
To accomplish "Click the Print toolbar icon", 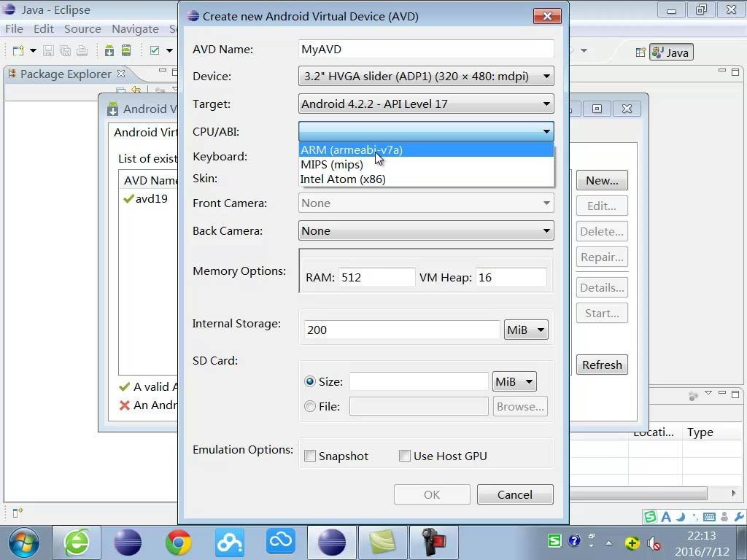I will tap(82, 50).
